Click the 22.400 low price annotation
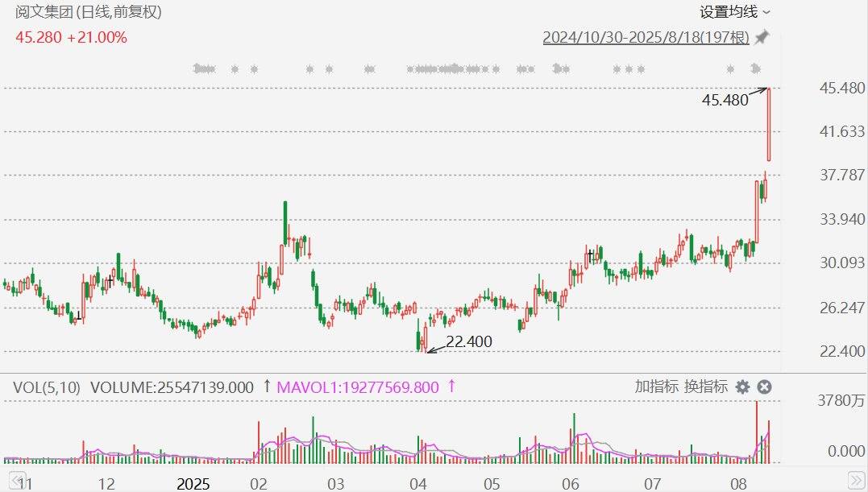The width and height of the screenshot is (868, 492). tap(468, 342)
